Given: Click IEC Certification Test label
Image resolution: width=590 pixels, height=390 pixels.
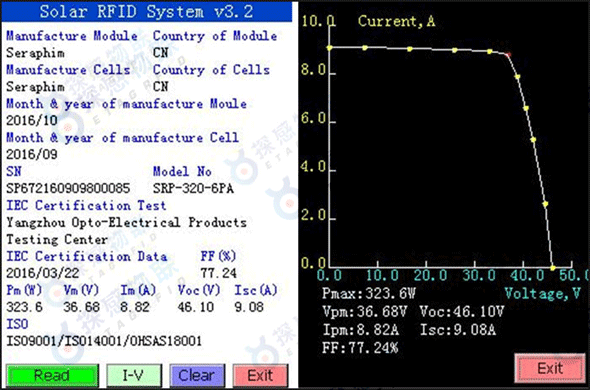Looking at the screenshot, I should (86, 206).
